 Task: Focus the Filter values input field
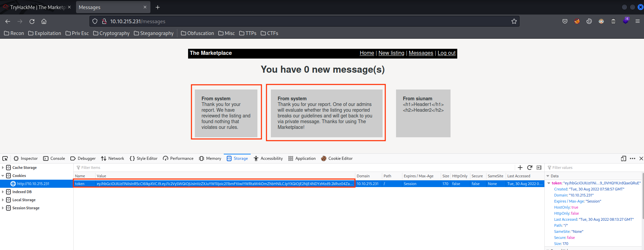tap(594, 168)
